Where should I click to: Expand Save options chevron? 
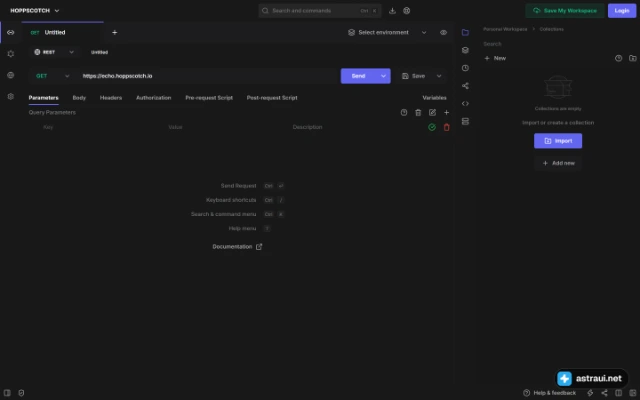point(439,76)
